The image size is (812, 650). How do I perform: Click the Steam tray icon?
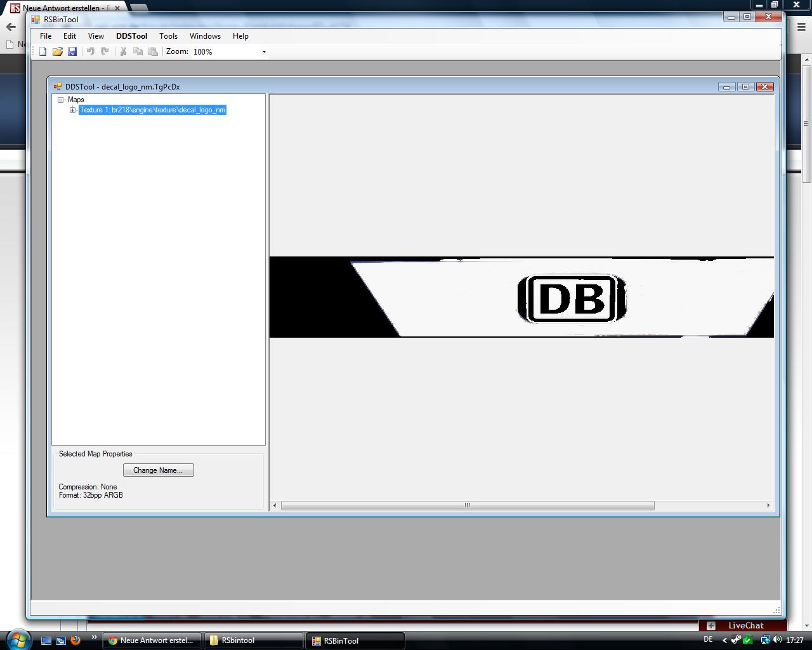[737, 640]
